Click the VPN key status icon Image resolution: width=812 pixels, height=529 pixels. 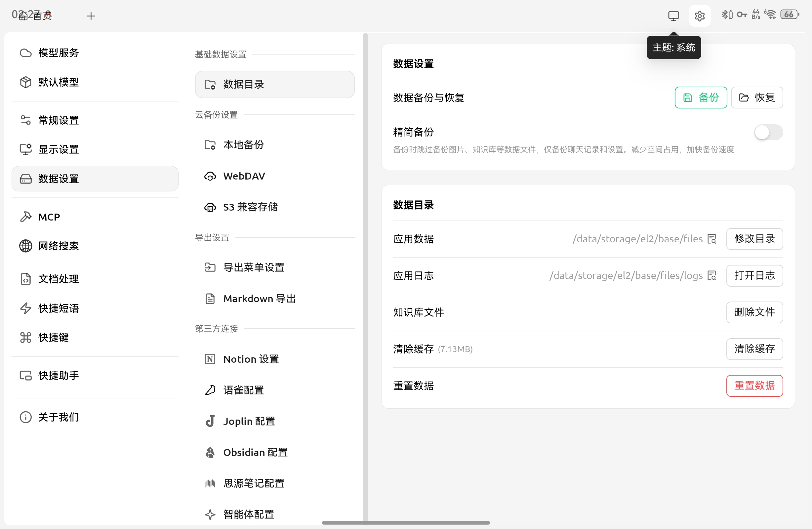[742, 15]
